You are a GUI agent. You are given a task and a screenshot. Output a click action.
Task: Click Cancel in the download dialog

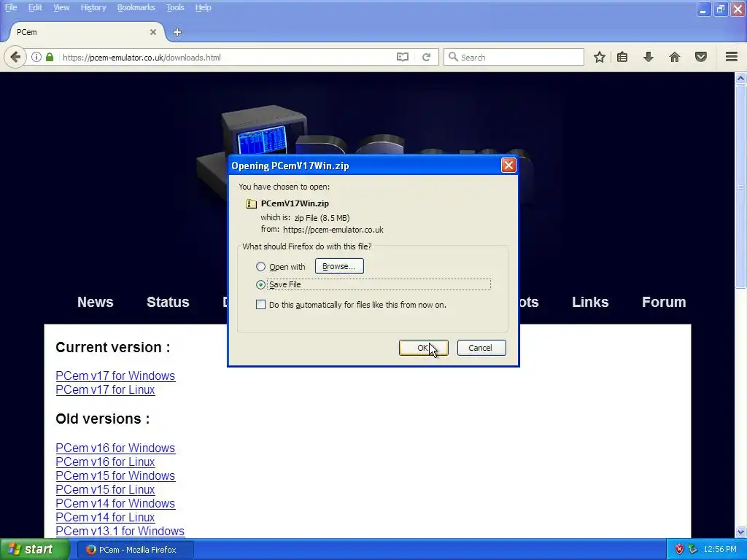click(x=481, y=348)
